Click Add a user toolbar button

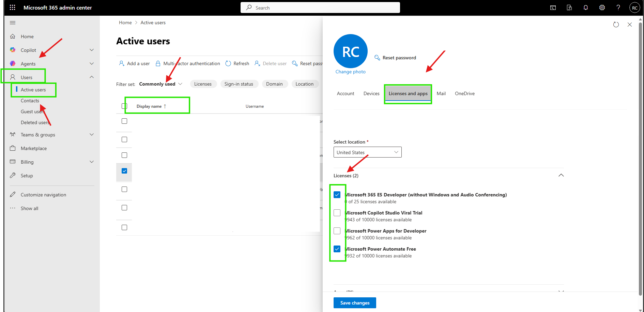click(x=134, y=63)
